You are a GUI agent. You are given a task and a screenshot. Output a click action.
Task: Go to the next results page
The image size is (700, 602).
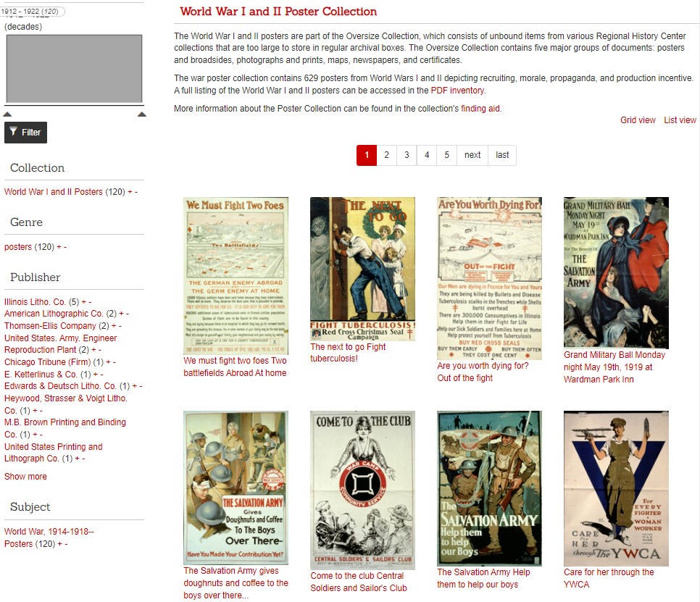tap(472, 155)
